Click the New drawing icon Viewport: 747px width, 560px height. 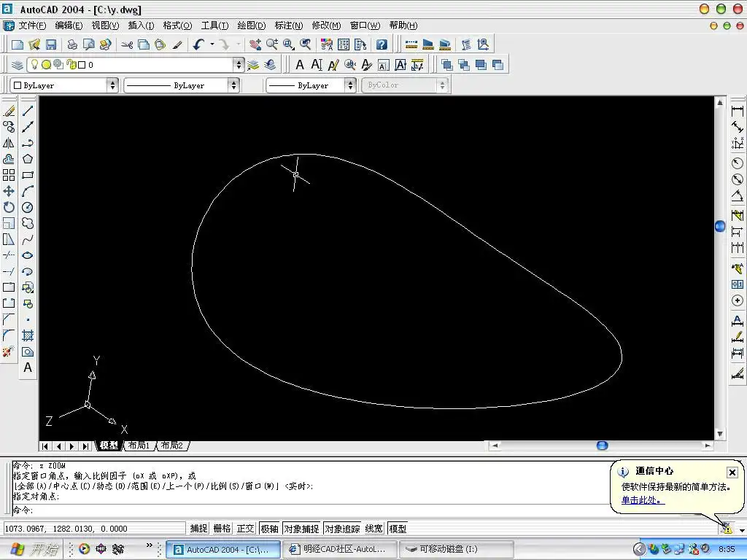point(18,44)
